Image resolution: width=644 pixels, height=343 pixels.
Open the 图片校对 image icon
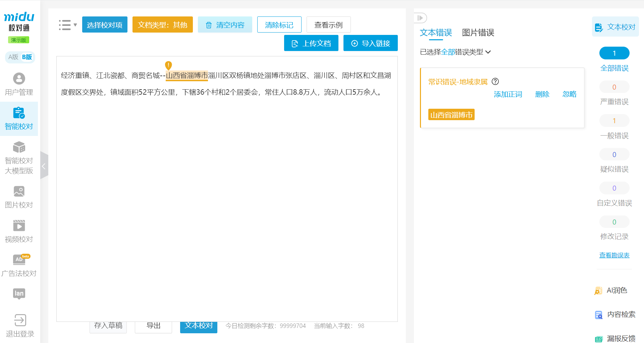19,192
